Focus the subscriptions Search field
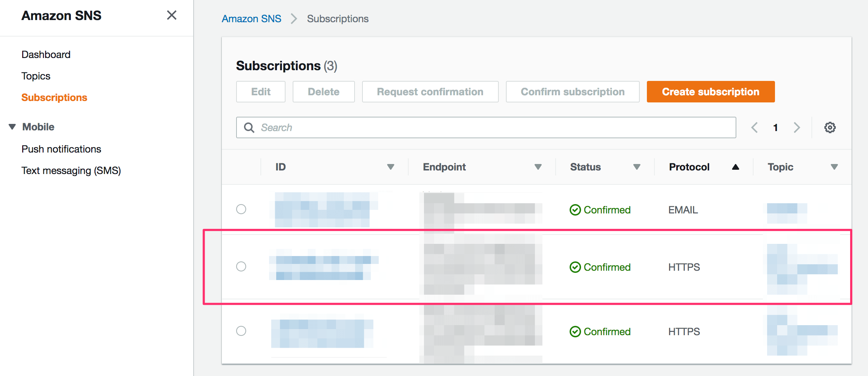The width and height of the screenshot is (868, 376). pyautogui.click(x=486, y=127)
